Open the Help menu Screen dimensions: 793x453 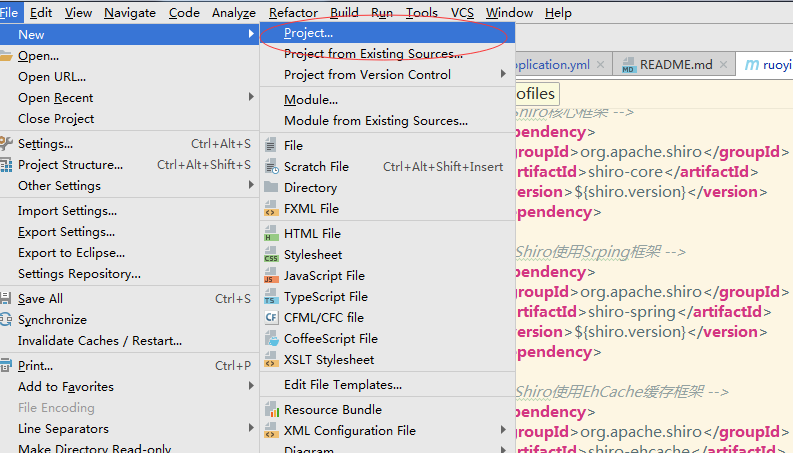click(x=558, y=13)
